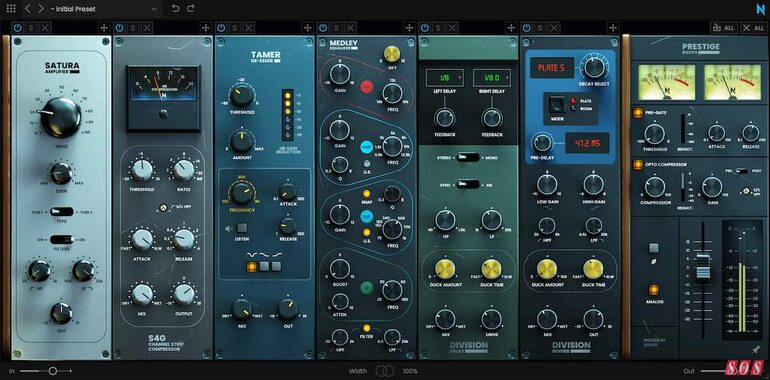Click Division Delay DUCK AMOUNT gold knob

point(445,269)
